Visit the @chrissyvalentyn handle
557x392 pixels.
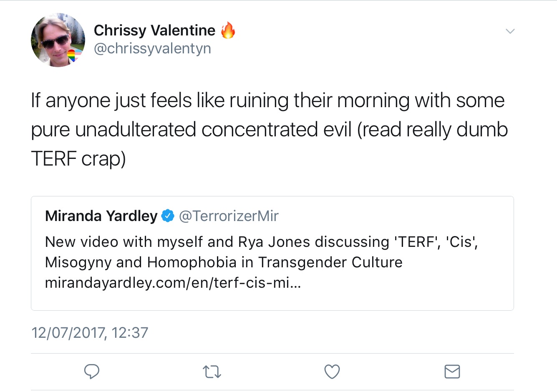(152, 48)
